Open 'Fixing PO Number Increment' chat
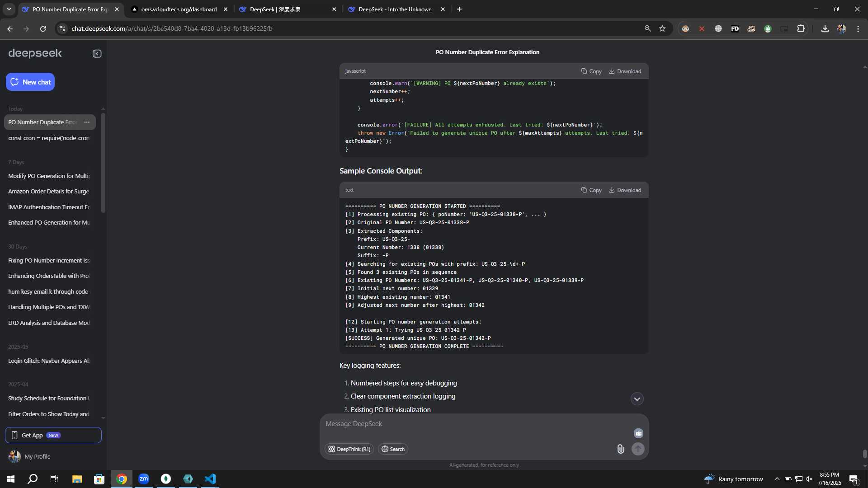Screen dimensions: 868x488 tap(49, 260)
